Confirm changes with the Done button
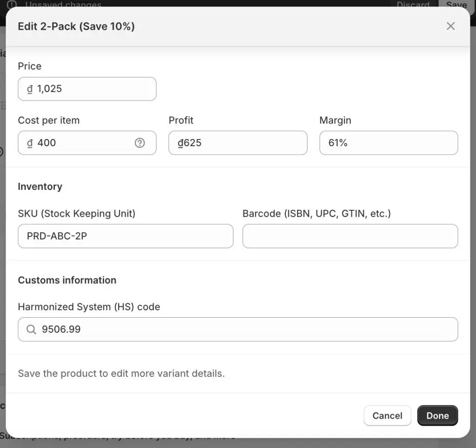 (x=437, y=415)
